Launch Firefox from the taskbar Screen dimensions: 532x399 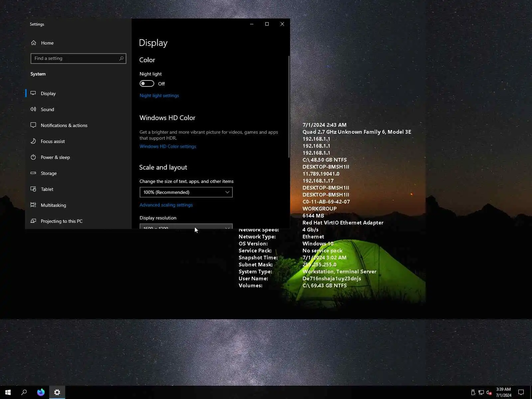41,392
